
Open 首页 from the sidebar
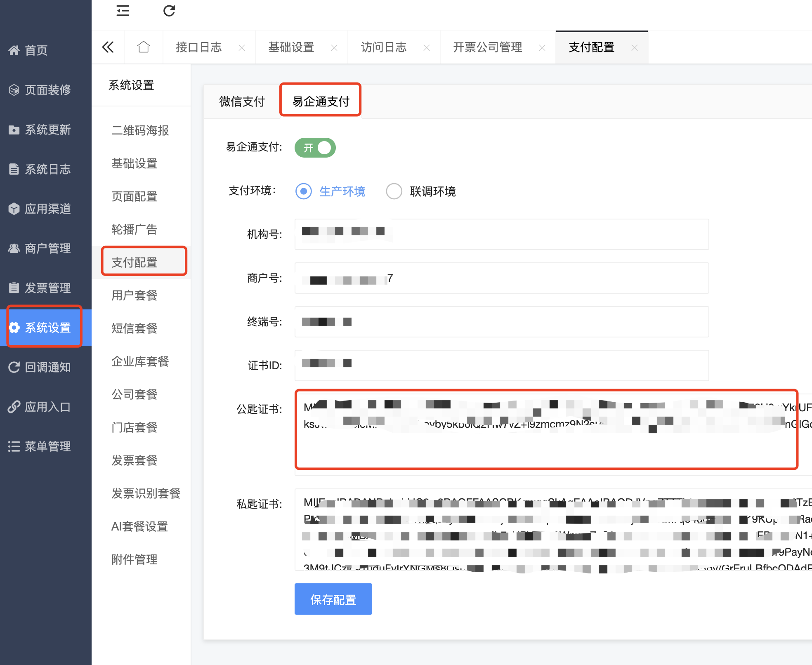[x=36, y=50]
